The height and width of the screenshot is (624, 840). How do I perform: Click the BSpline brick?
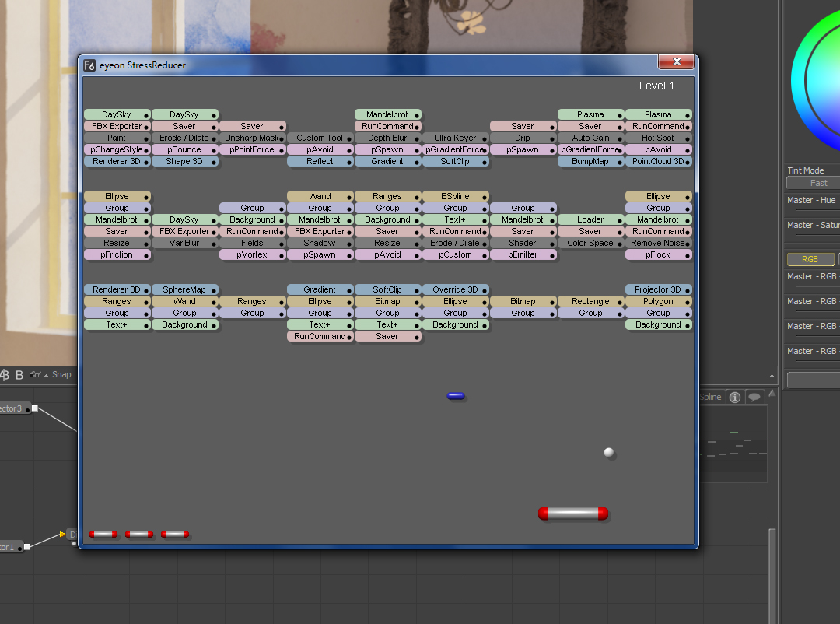(x=455, y=197)
